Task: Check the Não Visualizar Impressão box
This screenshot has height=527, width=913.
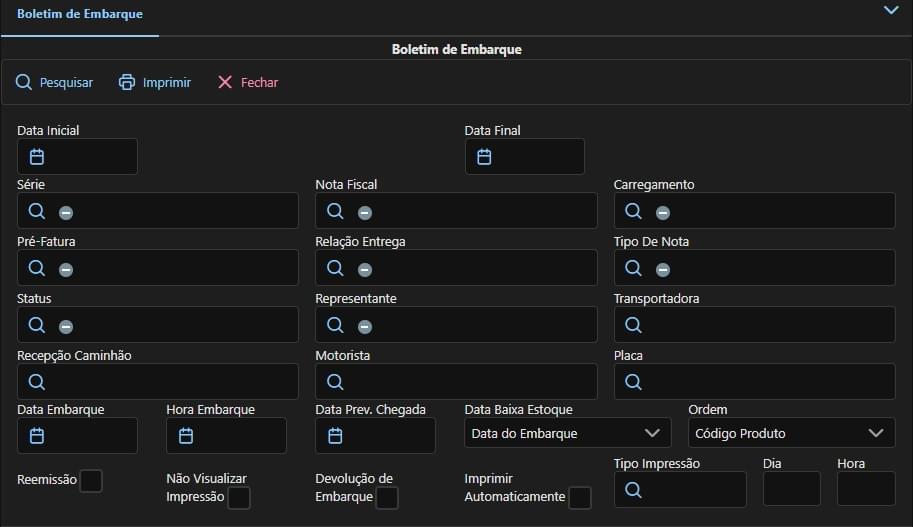Action: click(x=239, y=498)
